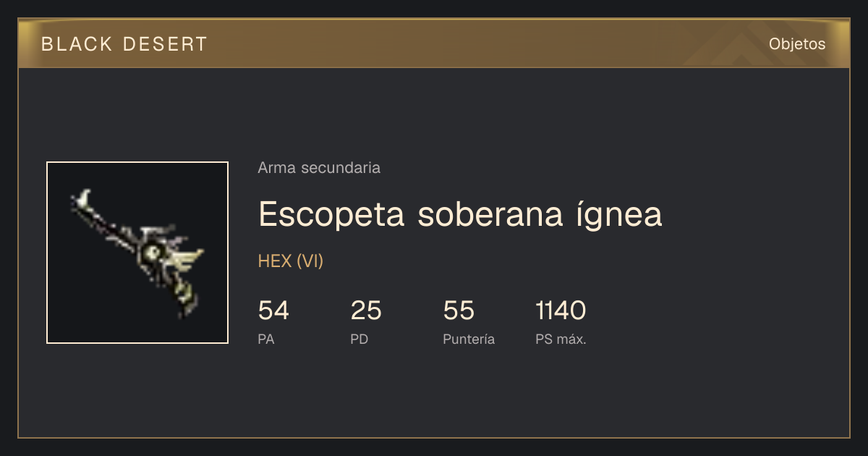The image size is (868, 456).
Task: Go to the Objetos section link
Action: tap(797, 44)
